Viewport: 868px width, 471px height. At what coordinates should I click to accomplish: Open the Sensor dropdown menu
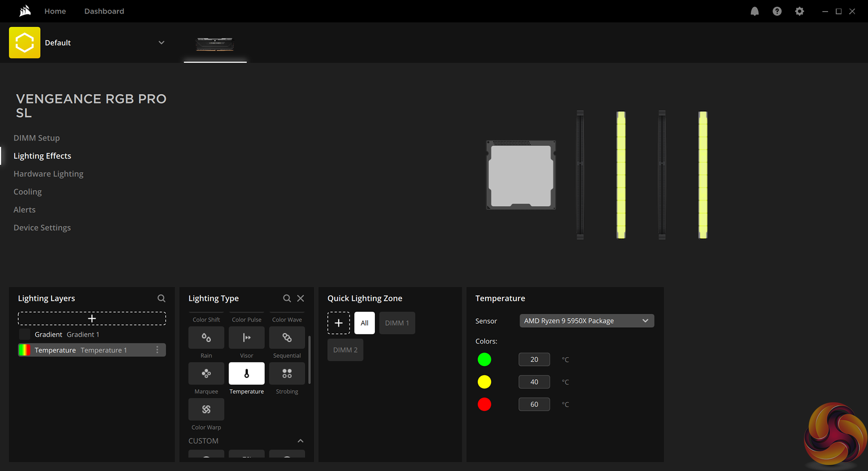[x=586, y=321]
